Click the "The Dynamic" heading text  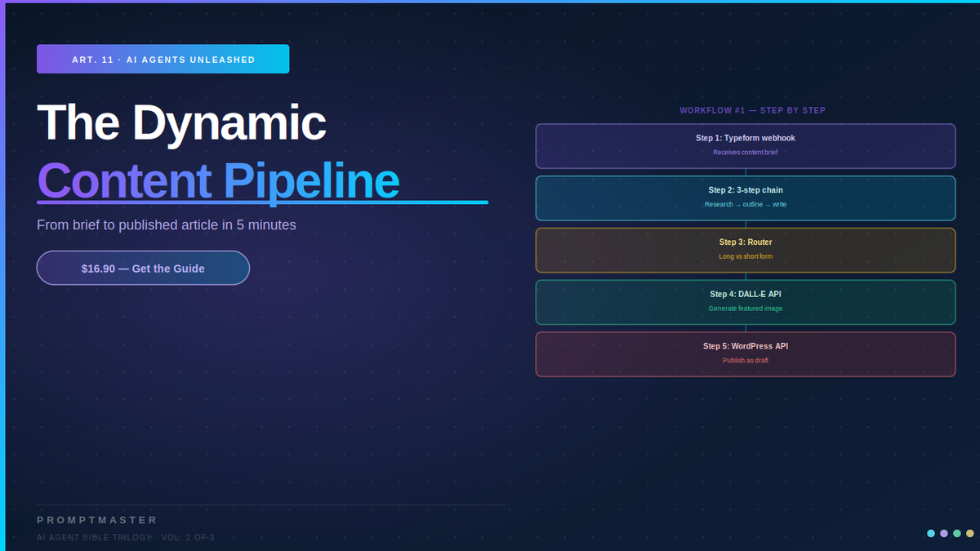click(x=181, y=122)
